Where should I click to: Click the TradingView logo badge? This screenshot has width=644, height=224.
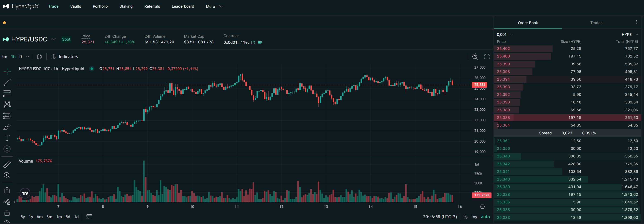point(25,193)
